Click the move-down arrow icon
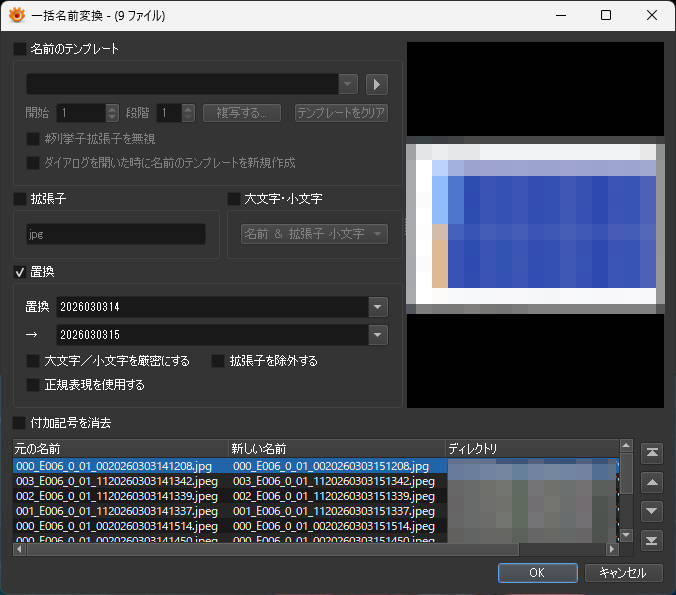676x595 pixels. click(x=652, y=511)
